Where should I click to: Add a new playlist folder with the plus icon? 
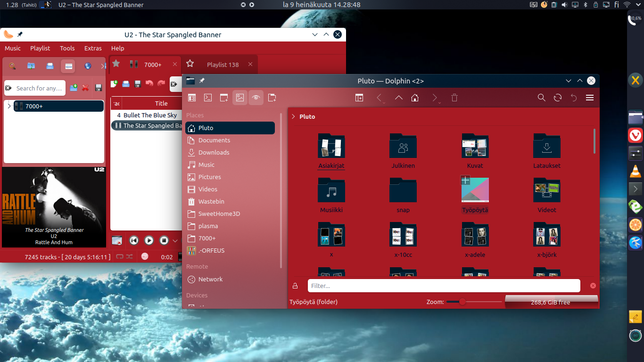point(74,88)
